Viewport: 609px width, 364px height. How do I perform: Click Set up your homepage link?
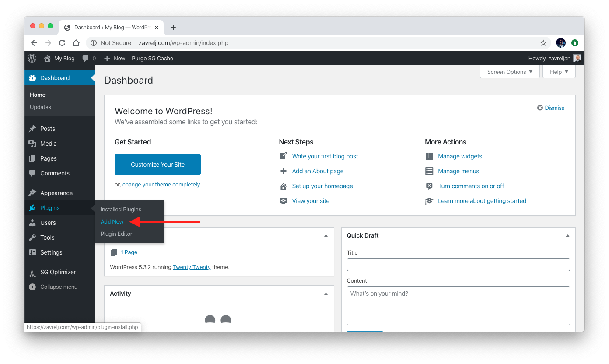click(x=322, y=186)
